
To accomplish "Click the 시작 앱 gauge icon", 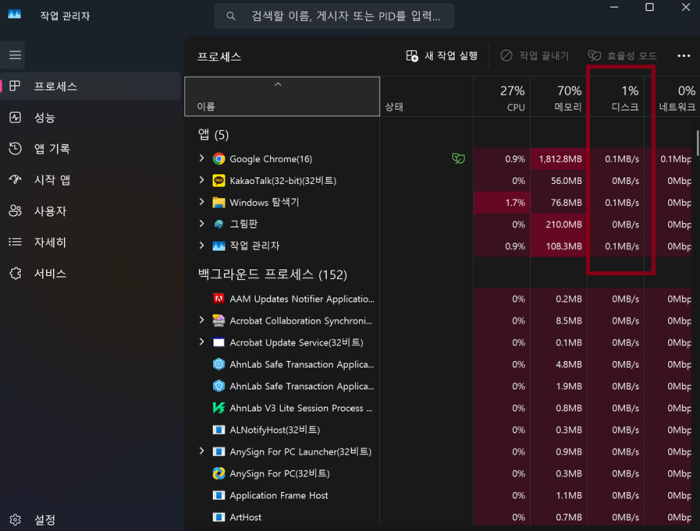I will click(15, 180).
